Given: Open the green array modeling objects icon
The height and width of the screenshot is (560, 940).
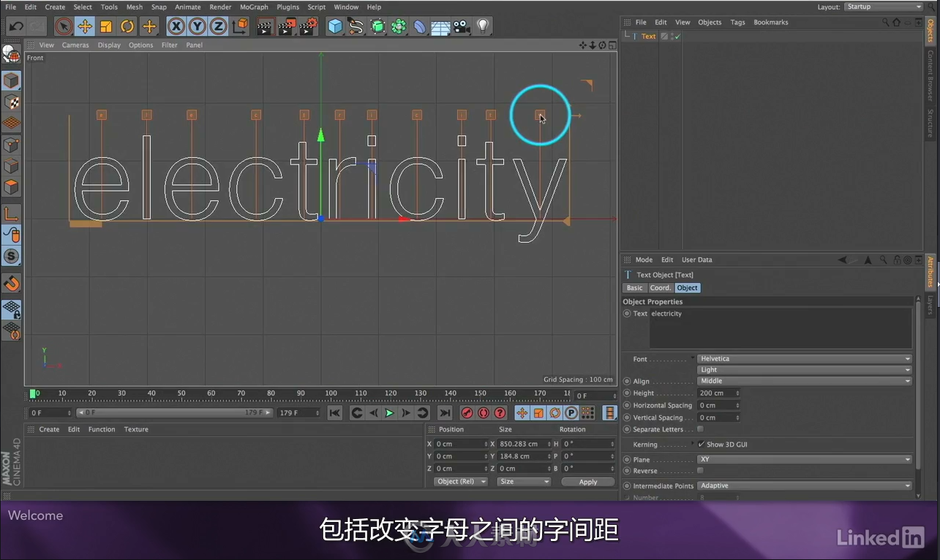Looking at the screenshot, I should pos(399,26).
